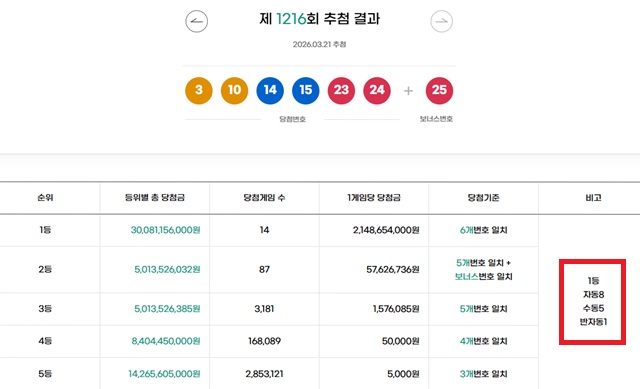Image resolution: width=640 pixels, height=389 pixels.
Task: Click the 순위 column header
Action: pyautogui.click(x=45, y=198)
